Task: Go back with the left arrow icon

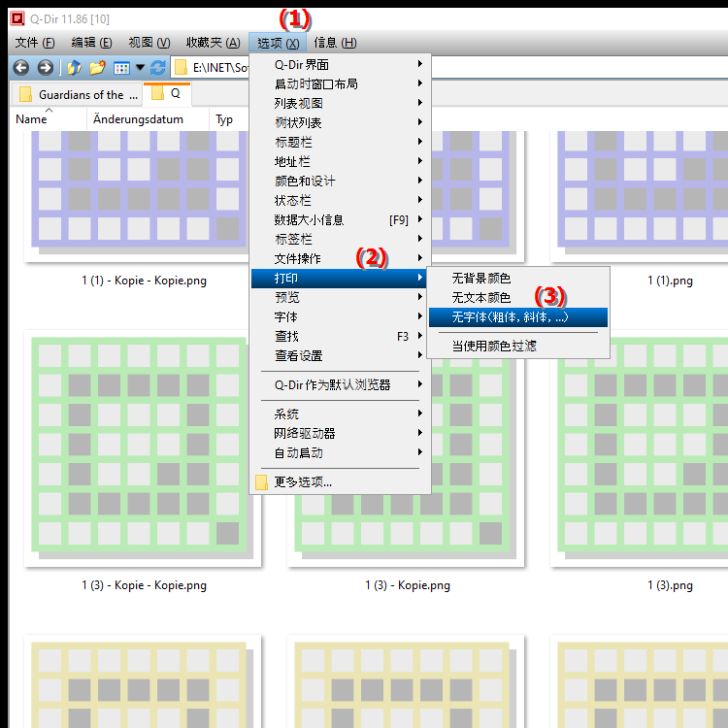Action: pos(21,68)
